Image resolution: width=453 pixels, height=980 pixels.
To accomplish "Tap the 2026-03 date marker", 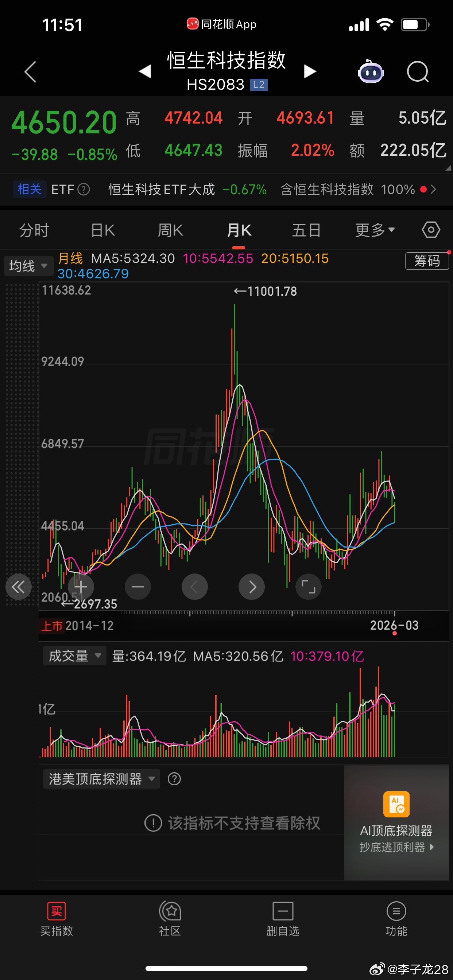I will pyautogui.click(x=394, y=625).
